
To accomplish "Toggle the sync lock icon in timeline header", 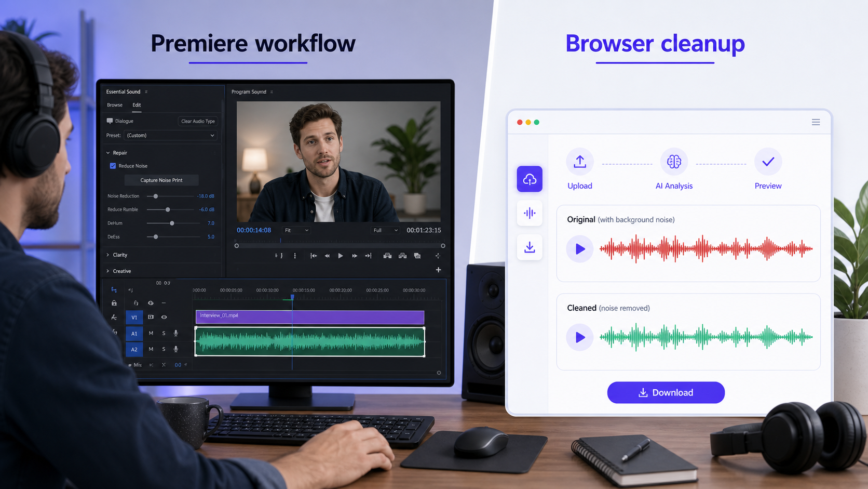I will point(136,303).
